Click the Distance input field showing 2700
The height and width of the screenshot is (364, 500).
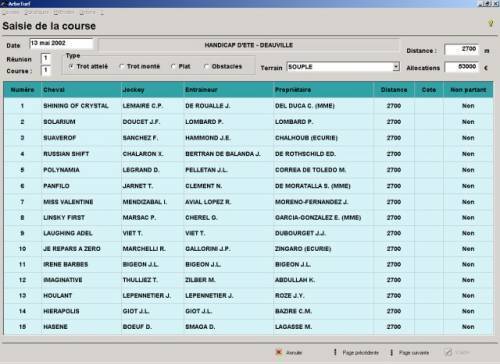462,49
